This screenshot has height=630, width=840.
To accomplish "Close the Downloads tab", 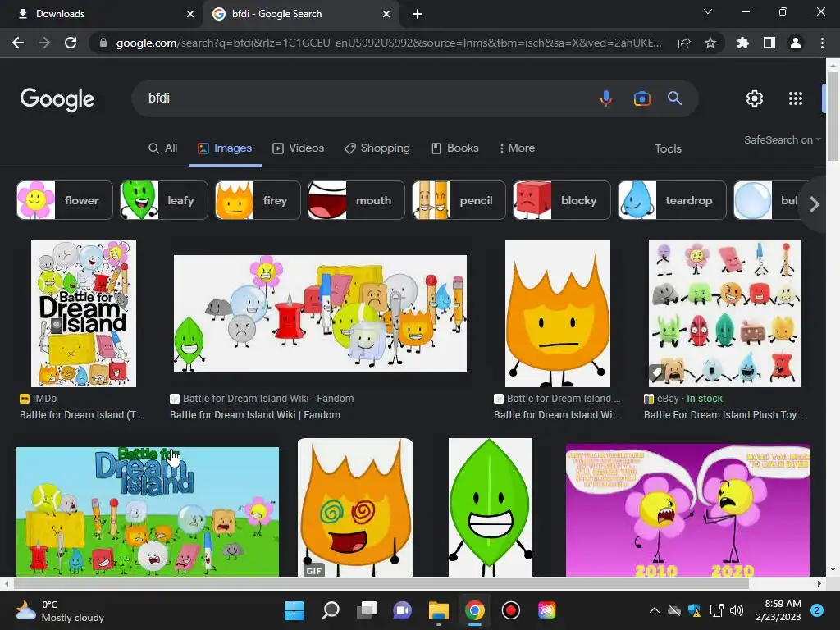I will [190, 14].
